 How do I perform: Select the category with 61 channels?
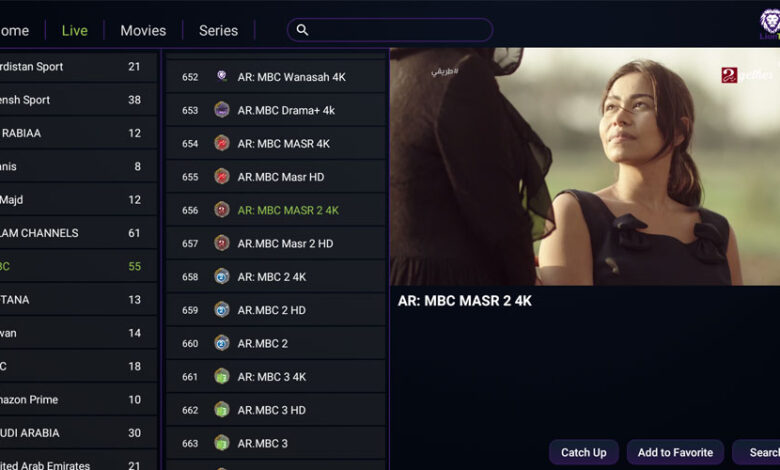(x=75, y=233)
